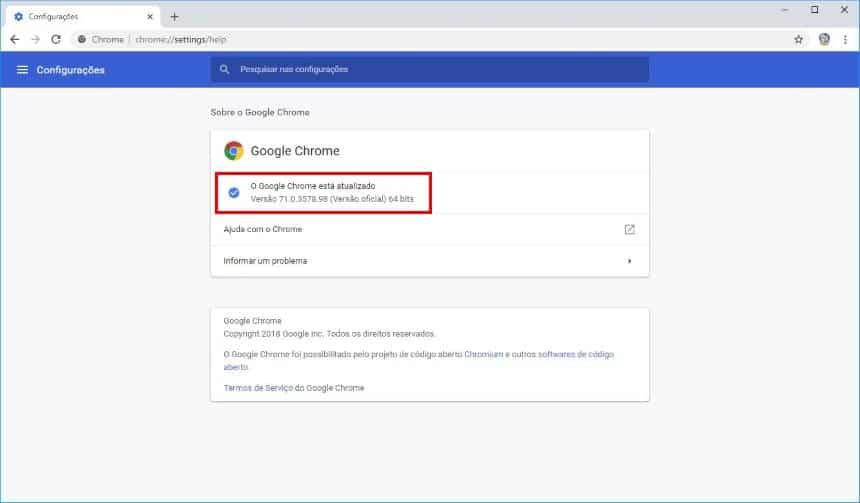Open the Configurações hamburger menu

(x=22, y=70)
